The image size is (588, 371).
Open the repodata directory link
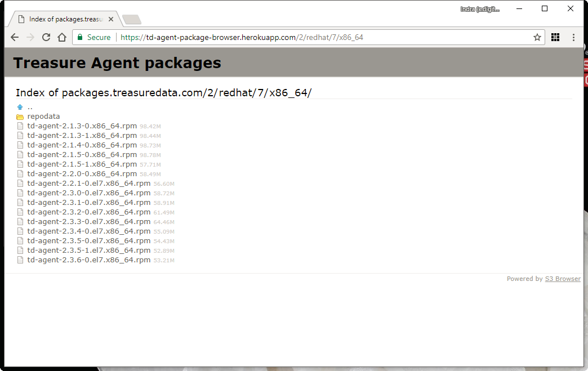(x=43, y=116)
